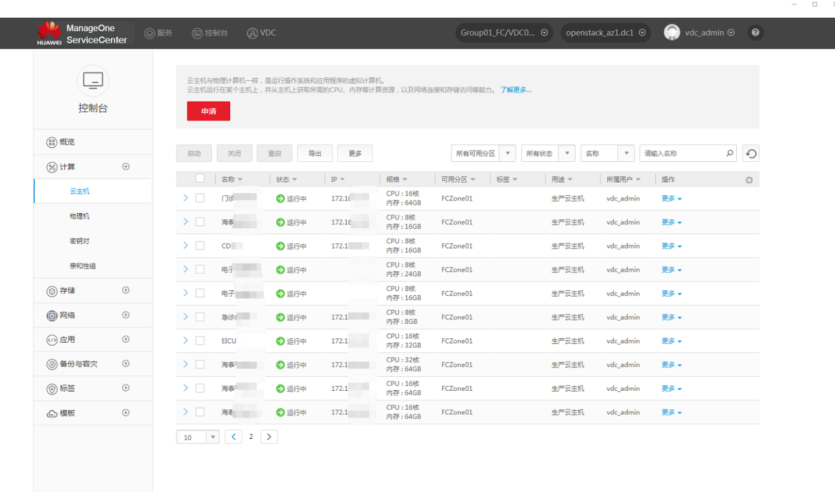Image resolution: width=835 pixels, height=504 pixels.
Task: Click page number 2 in pagination
Action: pyautogui.click(x=251, y=436)
